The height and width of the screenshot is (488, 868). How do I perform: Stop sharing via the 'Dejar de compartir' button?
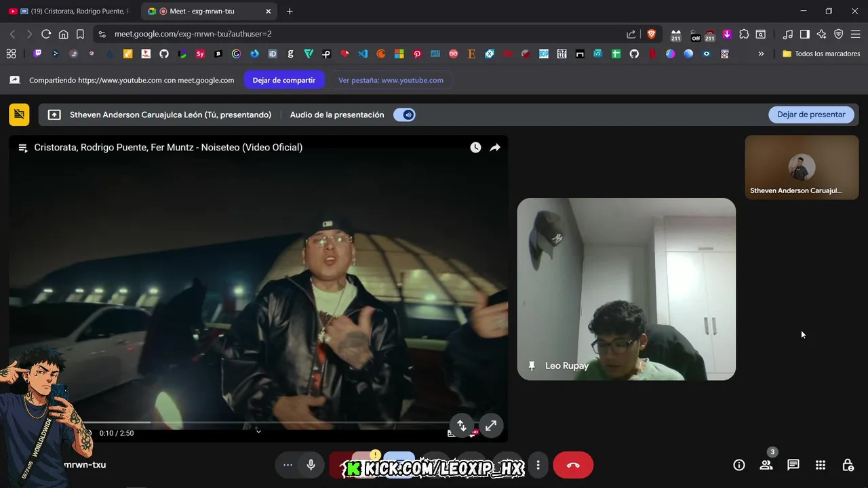pyautogui.click(x=283, y=80)
